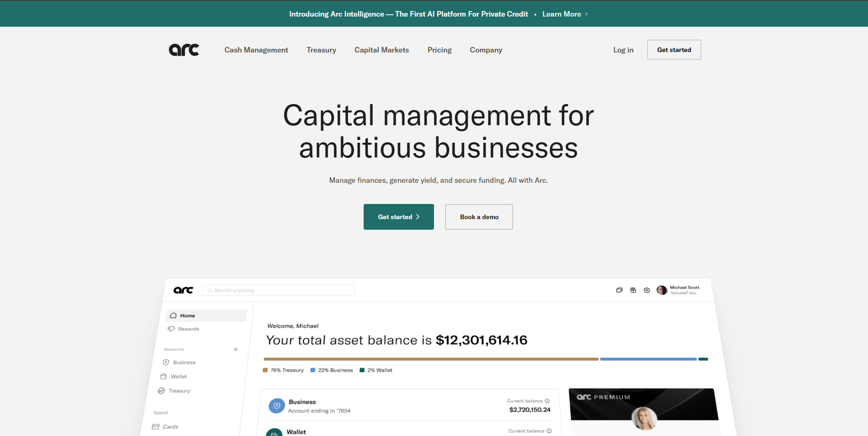Image resolution: width=868 pixels, height=436 pixels.
Task: Expand the Company navigation menu
Action: tap(486, 50)
